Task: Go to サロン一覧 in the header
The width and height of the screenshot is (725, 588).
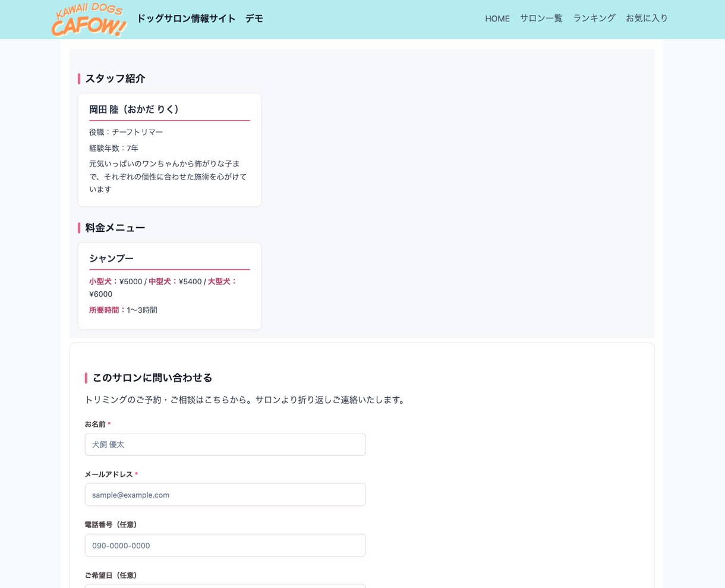Action: click(541, 18)
